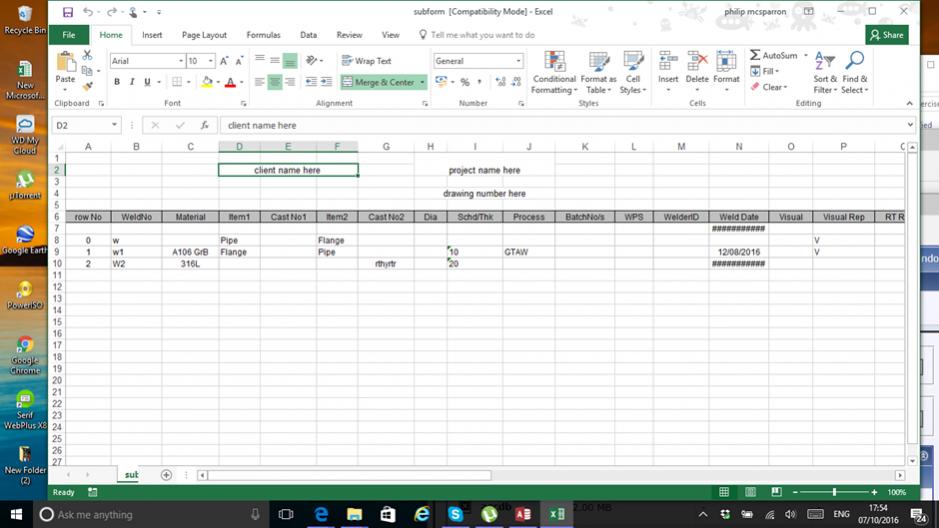This screenshot has width=939, height=528.
Task: Click the Save icon in quick access toolbar
Action: click(x=68, y=12)
